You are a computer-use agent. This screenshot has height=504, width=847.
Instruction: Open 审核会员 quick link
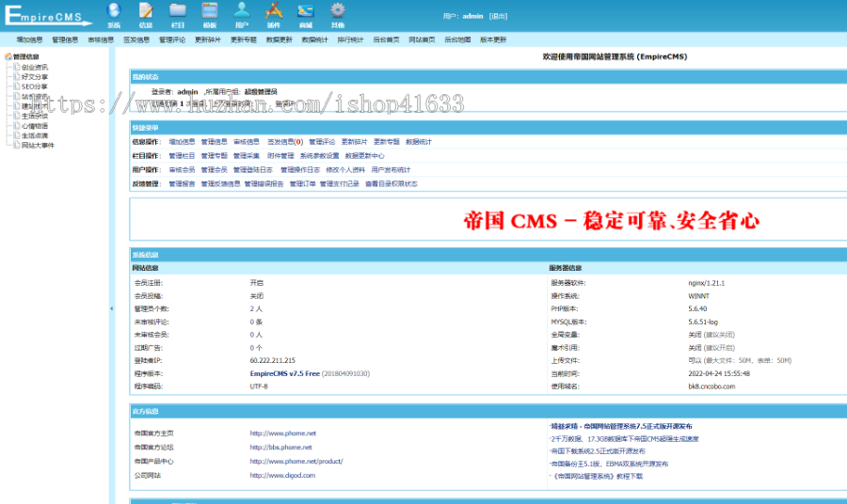click(x=182, y=170)
